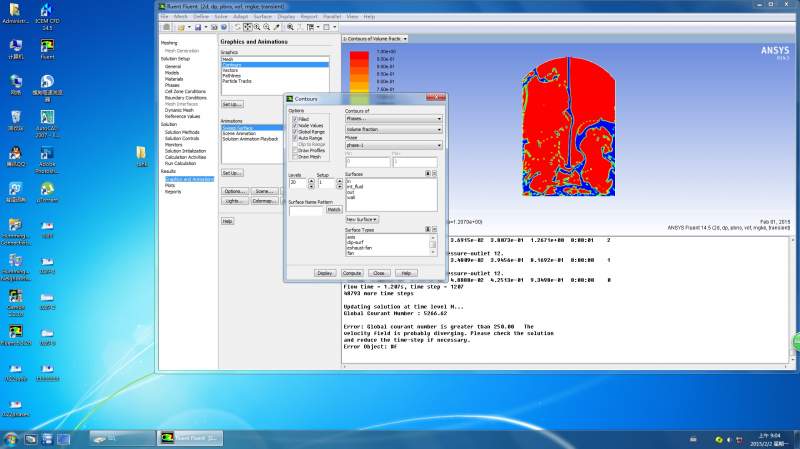
Task: Expand the save icon dropdown arrow
Action: coord(206,27)
